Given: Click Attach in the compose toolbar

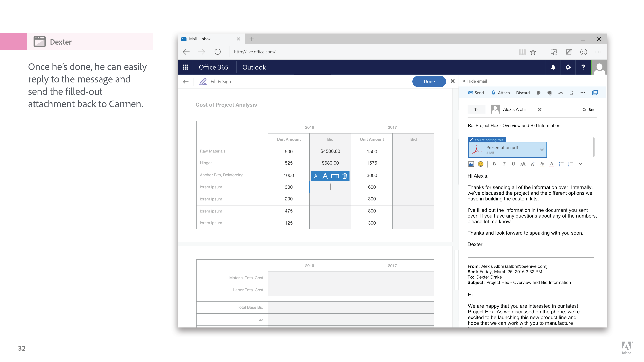Looking at the screenshot, I should click(x=501, y=93).
